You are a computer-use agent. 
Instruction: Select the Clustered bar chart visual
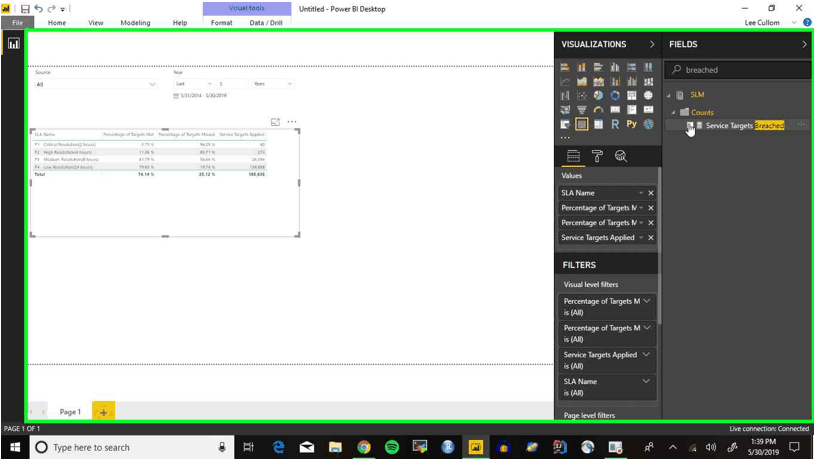pos(598,67)
